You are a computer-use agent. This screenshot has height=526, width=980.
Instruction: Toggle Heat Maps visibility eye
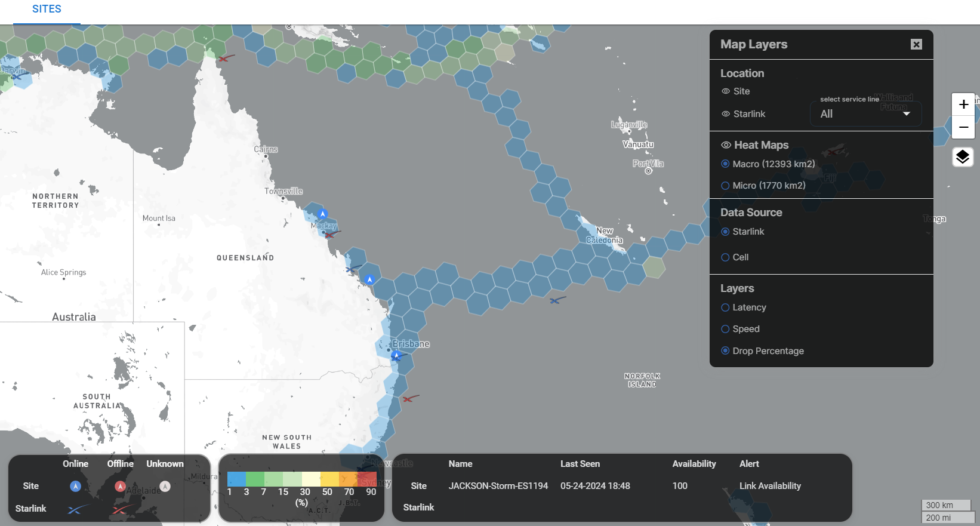point(726,145)
